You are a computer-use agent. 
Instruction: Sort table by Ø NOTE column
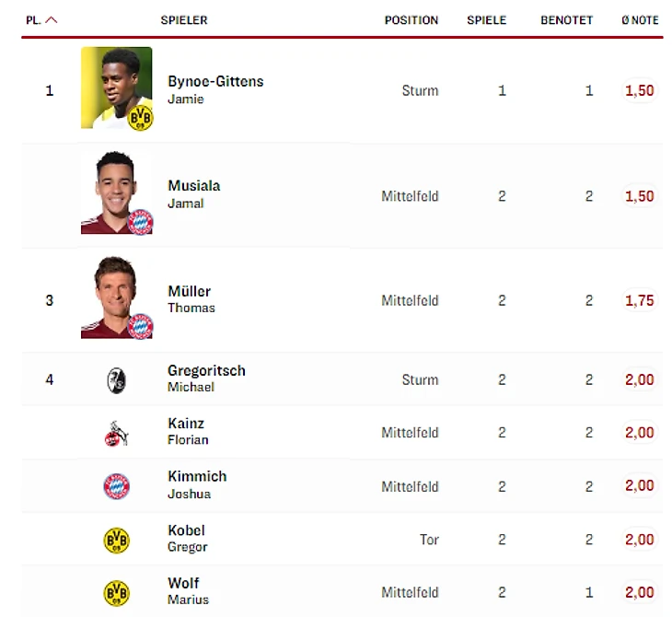(x=640, y=20)
